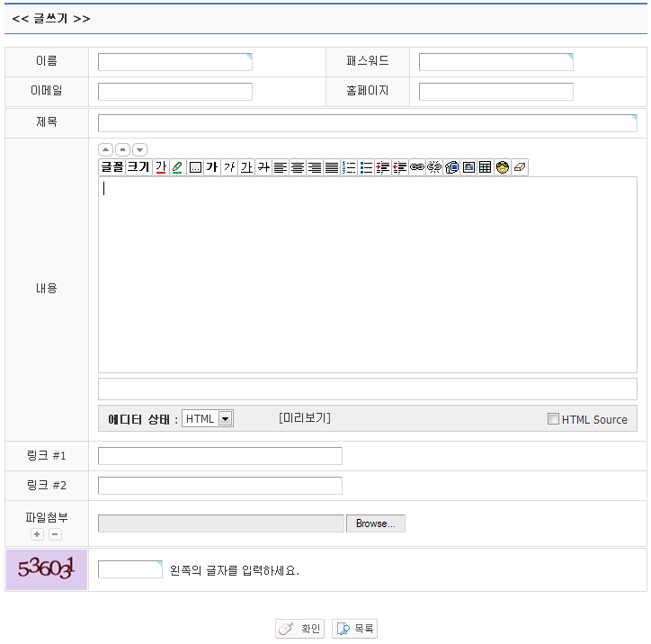
Task: Insert a table using the grid icon
Action: [x=486, y=167]
